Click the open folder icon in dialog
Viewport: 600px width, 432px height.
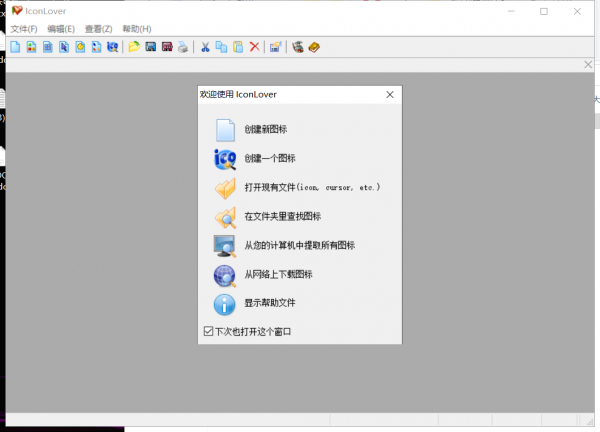pos(225,188)
